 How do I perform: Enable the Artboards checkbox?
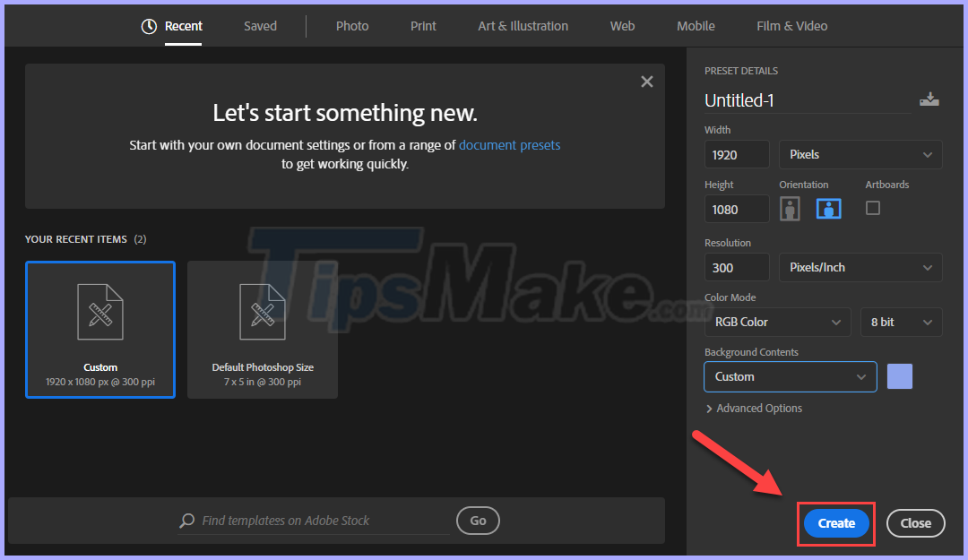click(872, 208)
